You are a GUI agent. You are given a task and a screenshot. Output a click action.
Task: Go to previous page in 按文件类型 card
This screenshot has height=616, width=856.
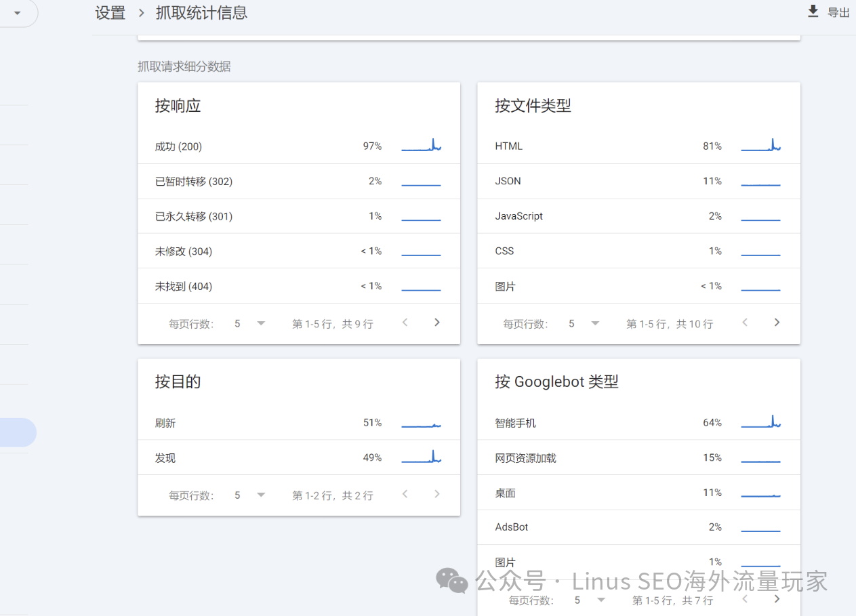pos(745,323)
